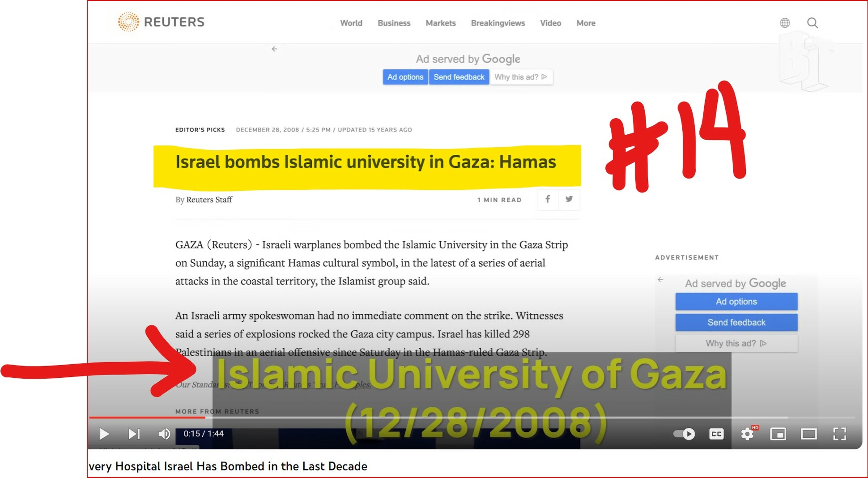Expand the More navigation menu
The width and height of the screenshot is (868, 478).
(x=586, y=23)
